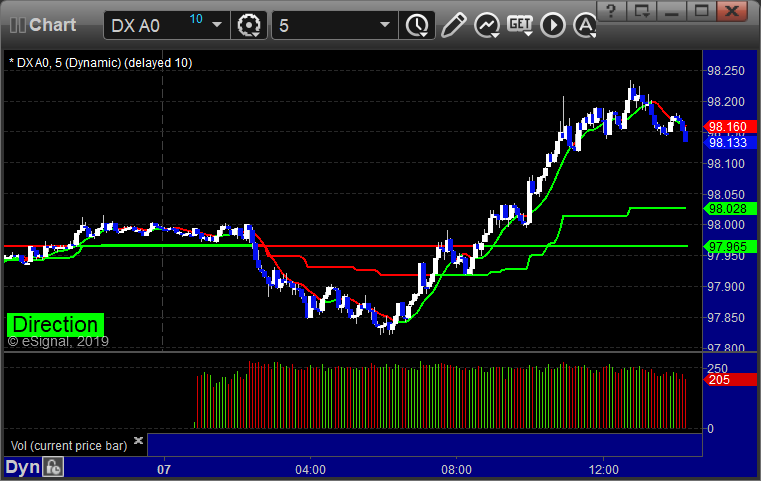Click the red 98.160 price marker
The height and width of the screenshot is (481, 761).
[730, 127]
